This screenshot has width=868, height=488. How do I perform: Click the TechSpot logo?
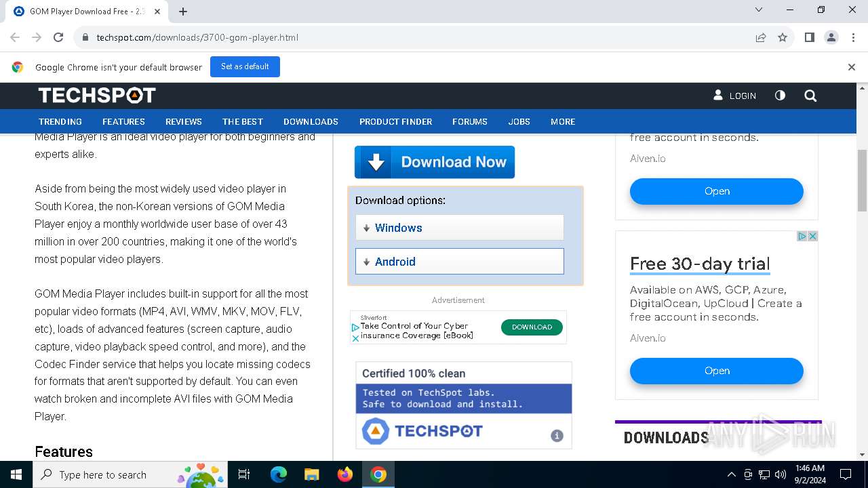[97, 96]
